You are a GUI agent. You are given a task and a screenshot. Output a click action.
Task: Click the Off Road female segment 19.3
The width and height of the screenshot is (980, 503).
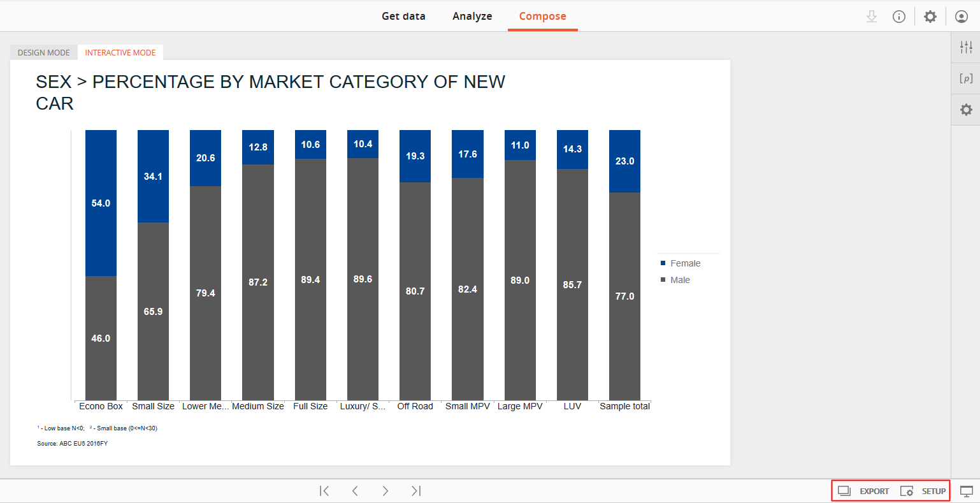tap(415, 156)
